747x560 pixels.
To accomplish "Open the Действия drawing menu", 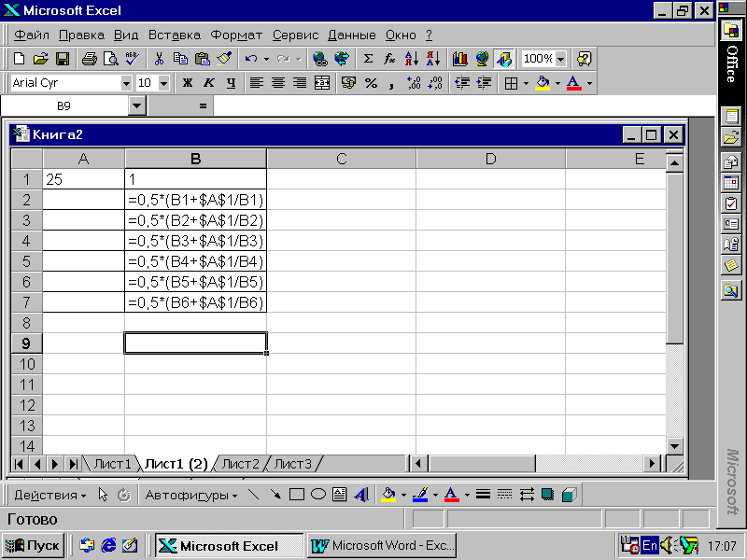I will tap(50, 496).
